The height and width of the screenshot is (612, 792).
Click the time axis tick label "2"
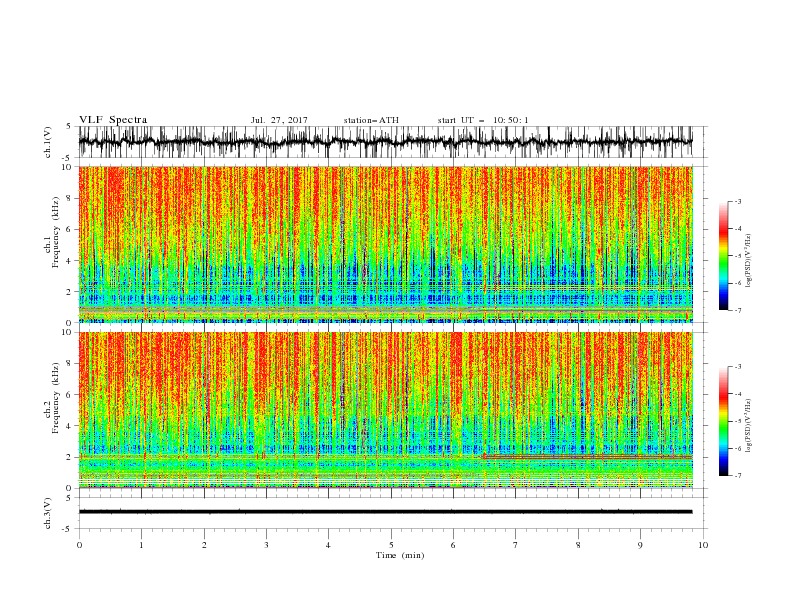[x=204, y=545]
